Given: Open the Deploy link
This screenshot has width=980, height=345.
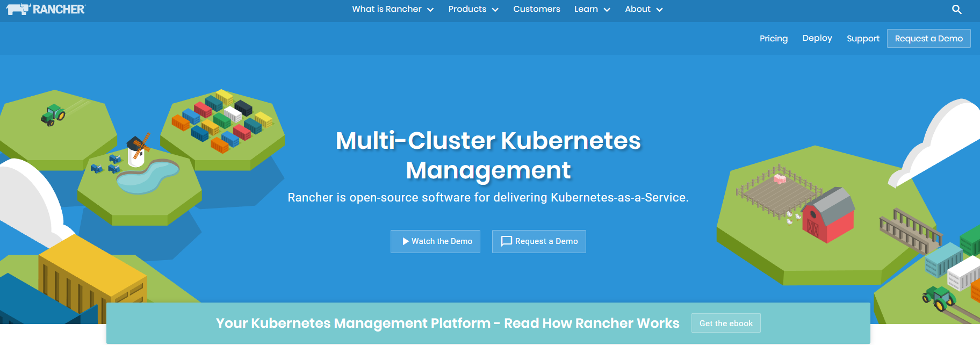Looking at the screenshot, I should tap(817, 38).
